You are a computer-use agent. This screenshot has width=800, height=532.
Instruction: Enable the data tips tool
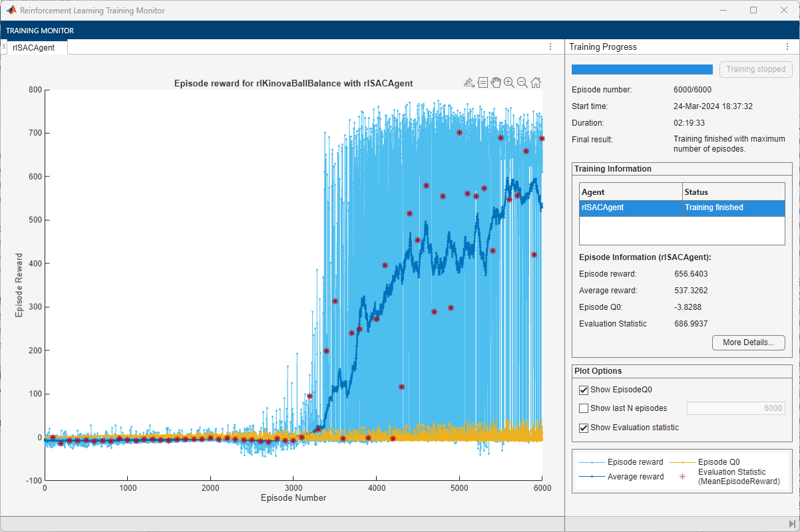(483, 82)
